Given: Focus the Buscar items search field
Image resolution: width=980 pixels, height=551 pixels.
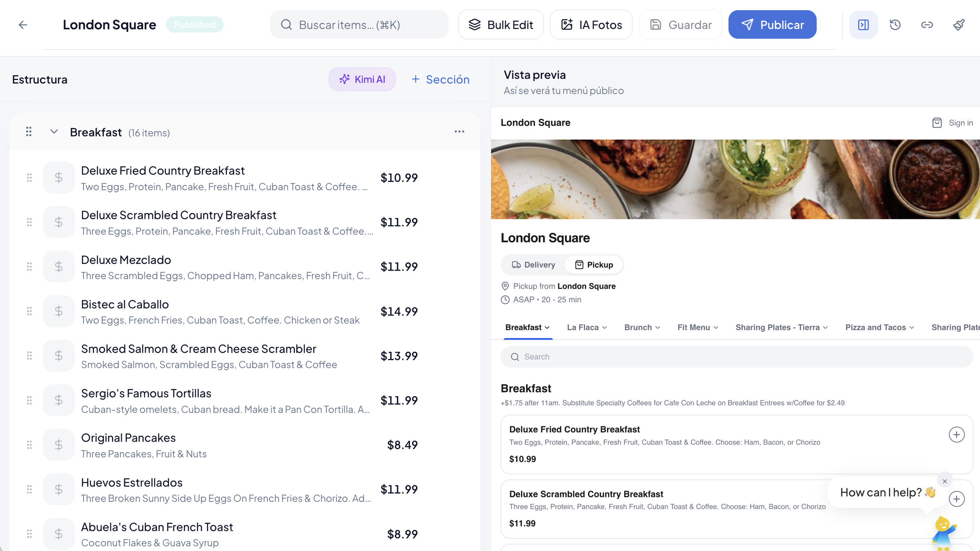Looking at the screenshot, I should pyautogui.click(x=359, y=25).
